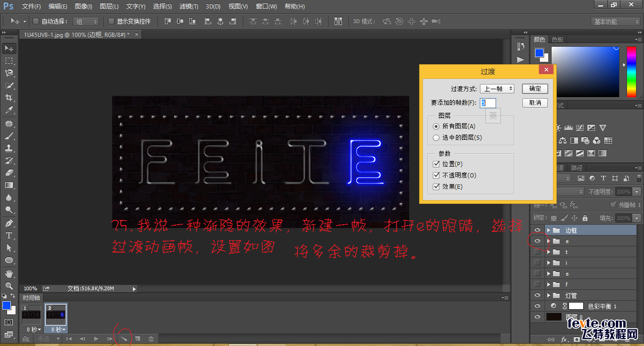Hide the e layer group visibility
The width and height of the screenshot is (644, 346).
click(537, 241)
